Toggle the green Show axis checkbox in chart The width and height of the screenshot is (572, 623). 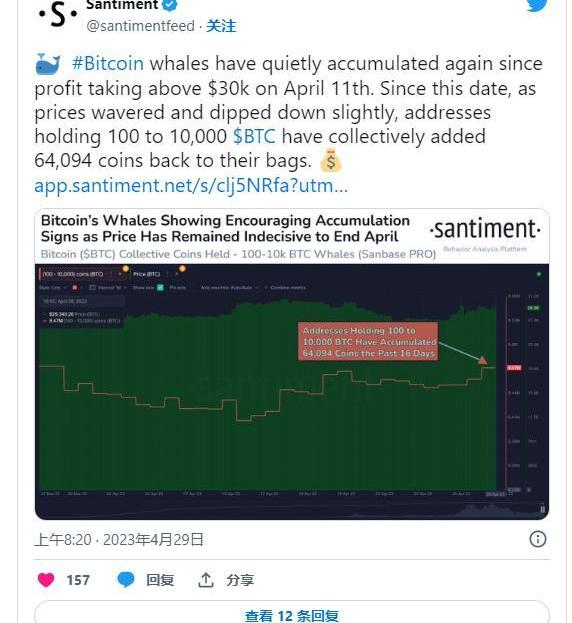pyautogui.click(x=160, y=287)
